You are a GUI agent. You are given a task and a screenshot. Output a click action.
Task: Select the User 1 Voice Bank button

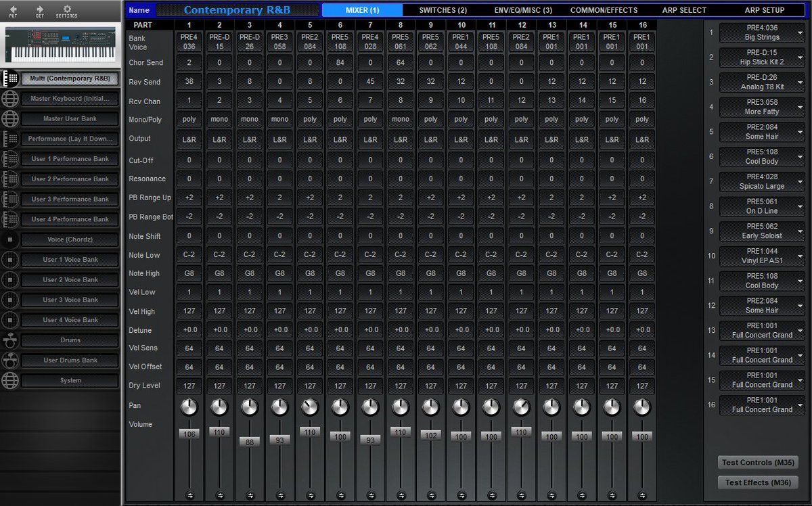pos(70,260)
